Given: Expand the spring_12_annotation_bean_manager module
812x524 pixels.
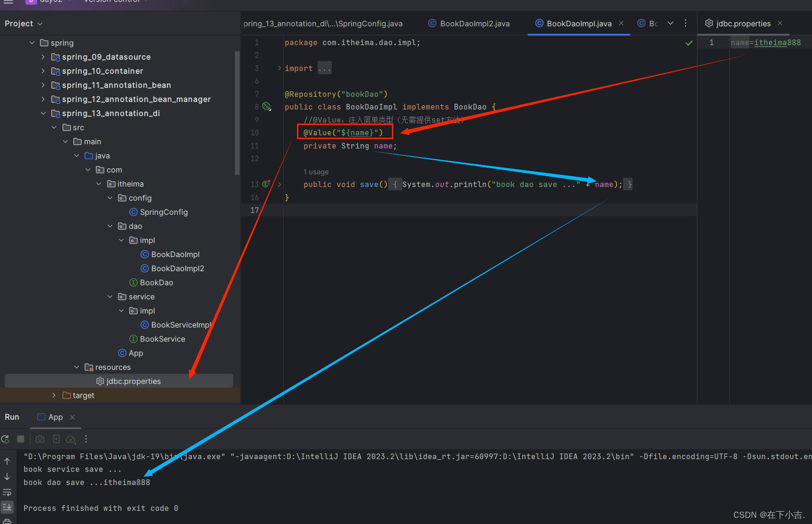Looking at the screenshot, I should pyautogui.click(x=43, y=99).
